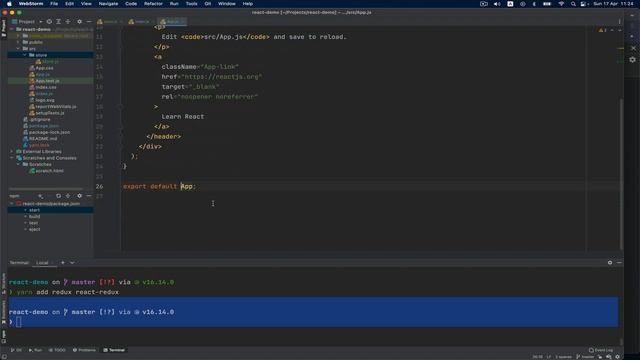Open the Run tool window button
The width and height of the screenshot is (640, 360).
point(36,350)
